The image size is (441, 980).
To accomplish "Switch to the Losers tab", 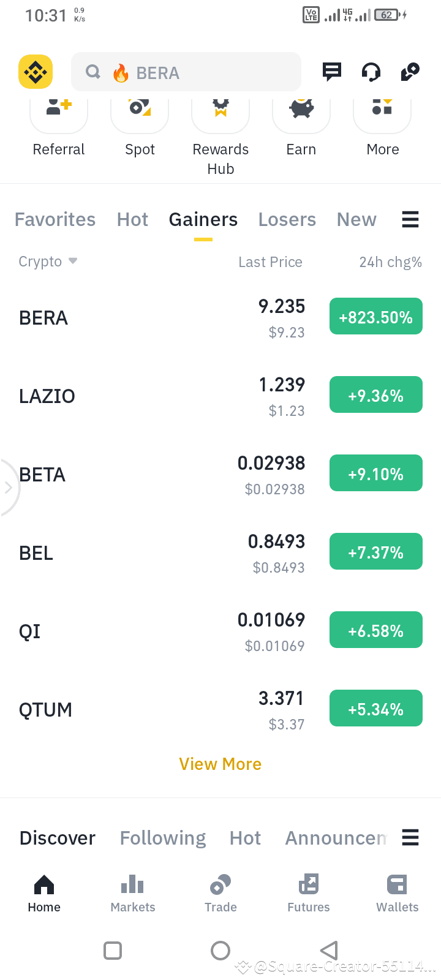I will 287,219.
